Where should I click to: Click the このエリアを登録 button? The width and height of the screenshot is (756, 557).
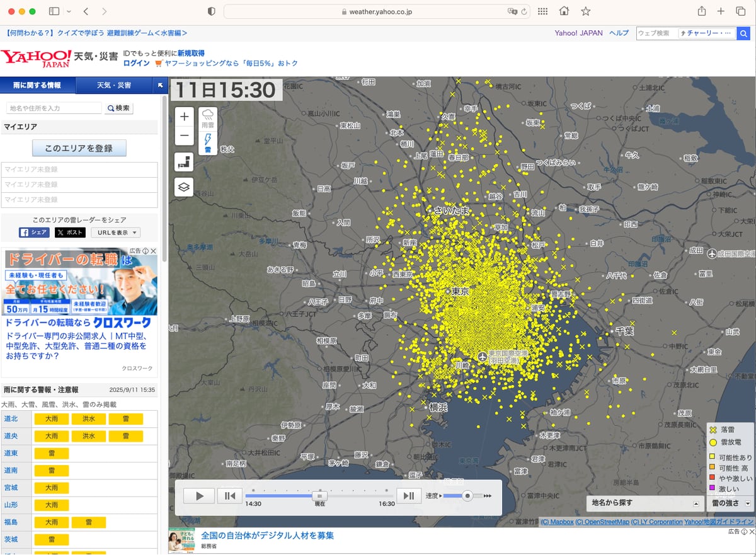coord(79,148)
